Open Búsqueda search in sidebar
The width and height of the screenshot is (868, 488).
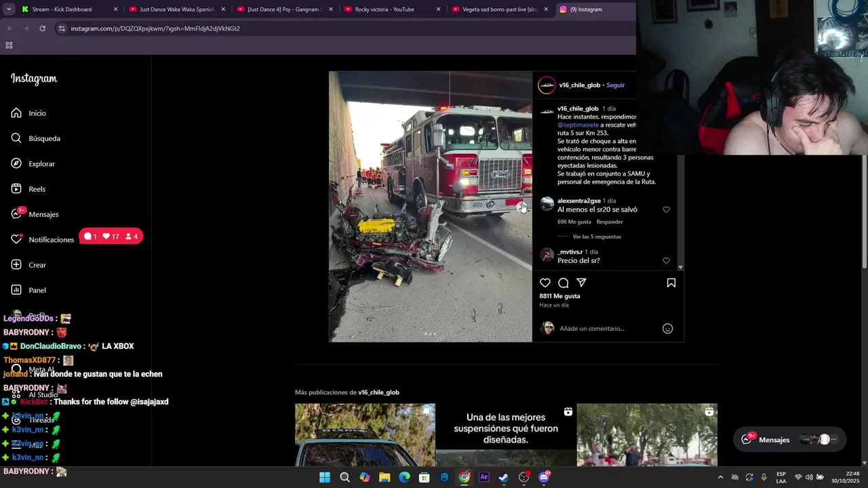coord(36,138)
